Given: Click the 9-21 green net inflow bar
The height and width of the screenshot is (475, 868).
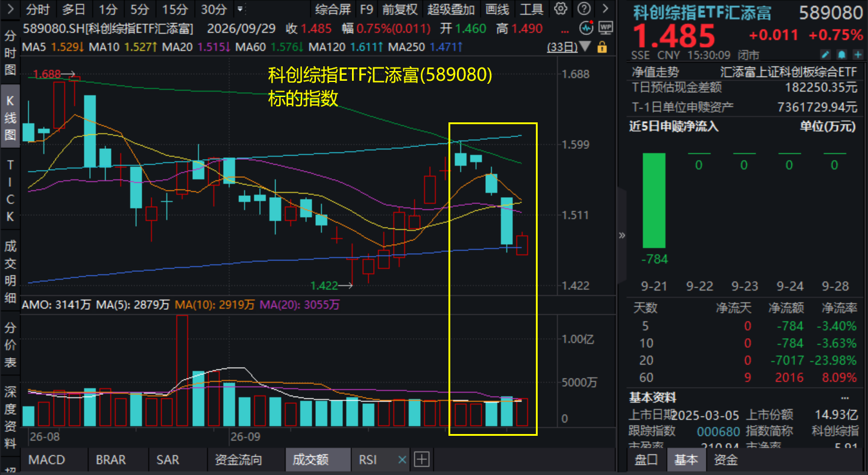Looking at the screenshot, I should tap(654, 201).
